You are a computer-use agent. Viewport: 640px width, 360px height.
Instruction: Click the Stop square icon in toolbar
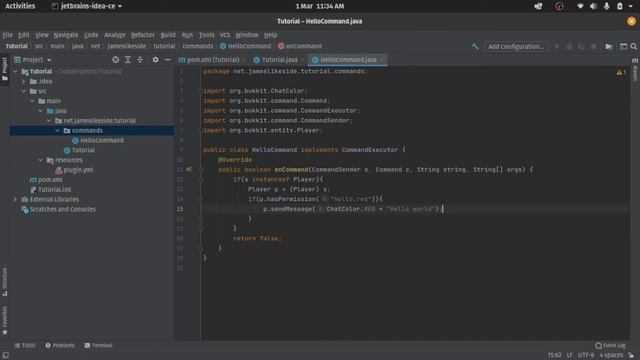593,47
